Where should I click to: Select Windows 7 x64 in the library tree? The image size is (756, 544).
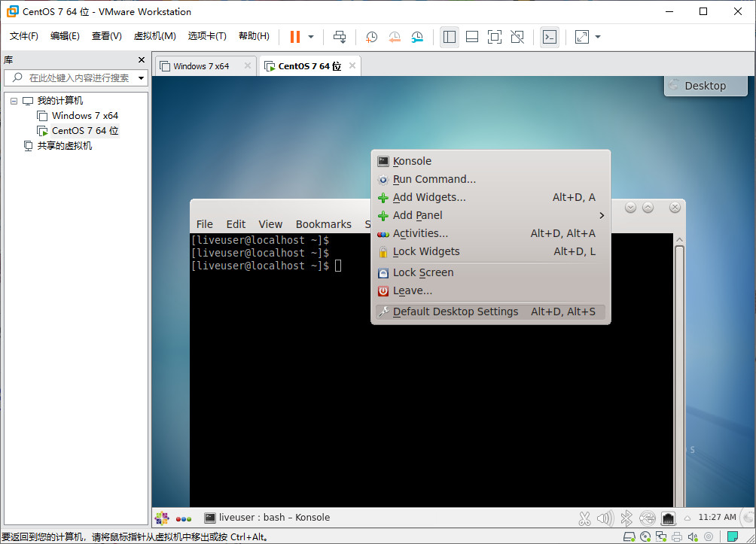pos(85,116)
